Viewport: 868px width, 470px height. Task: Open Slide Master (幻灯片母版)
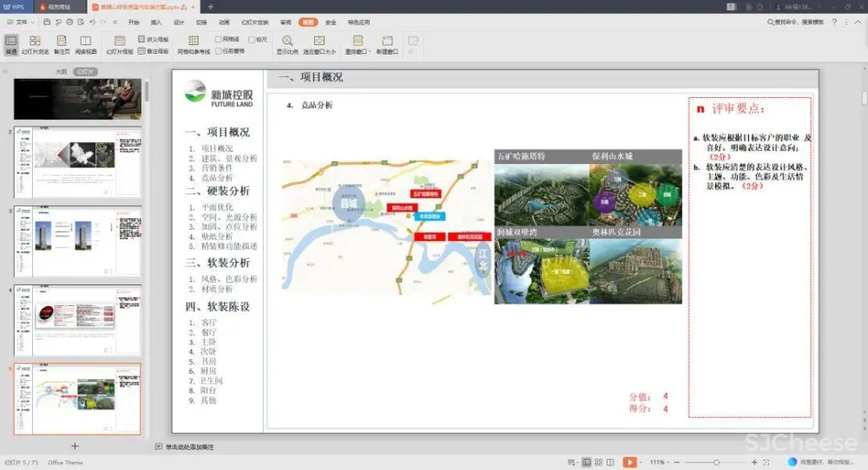119,44
